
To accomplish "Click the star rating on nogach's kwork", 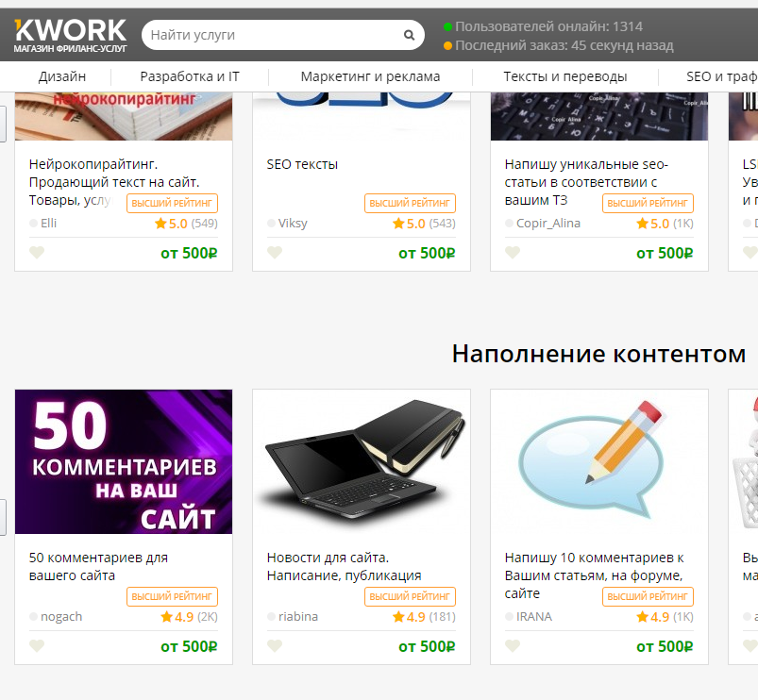I will [x=189, y=617].
